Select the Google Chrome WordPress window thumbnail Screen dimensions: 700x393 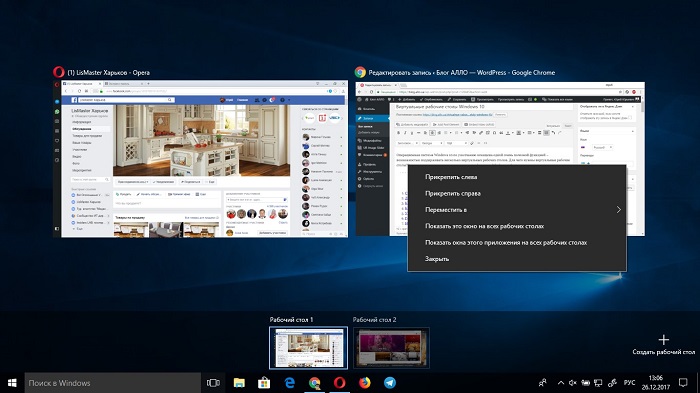[500, 159]
